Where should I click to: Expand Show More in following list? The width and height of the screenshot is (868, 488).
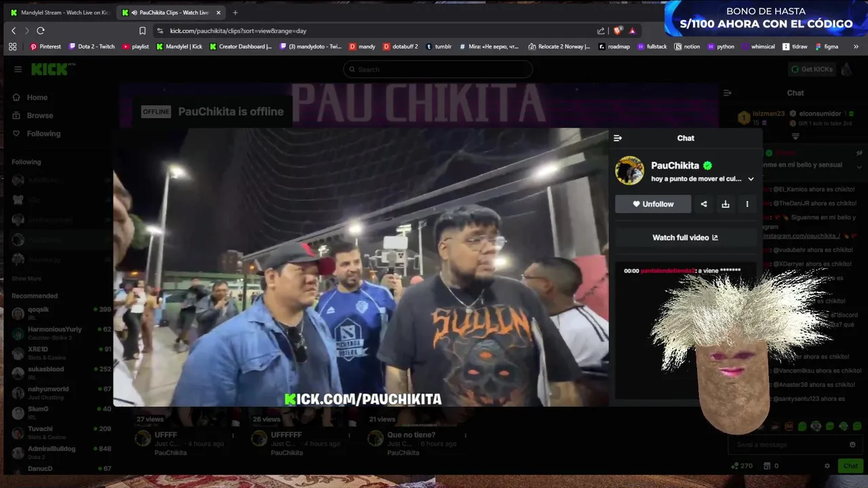[26, 279]
